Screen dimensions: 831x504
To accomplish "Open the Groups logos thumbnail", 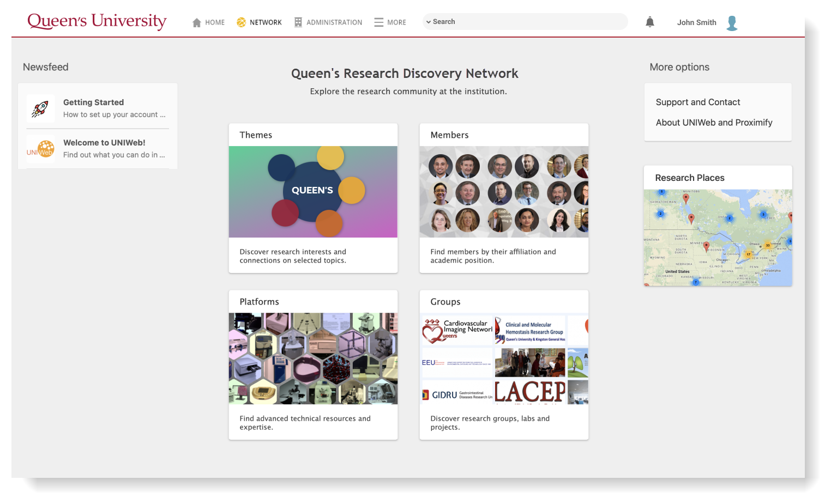I will (x=504, y=359).
